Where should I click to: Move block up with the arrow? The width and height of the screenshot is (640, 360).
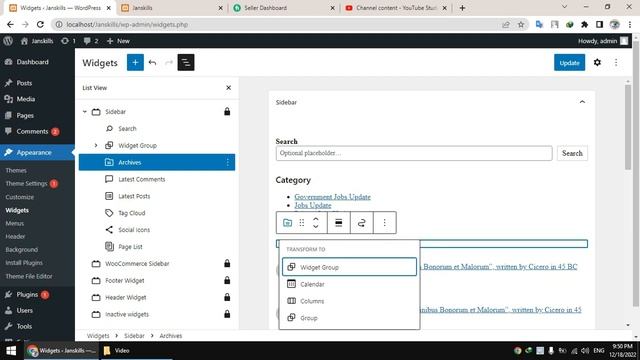point(316,219)
